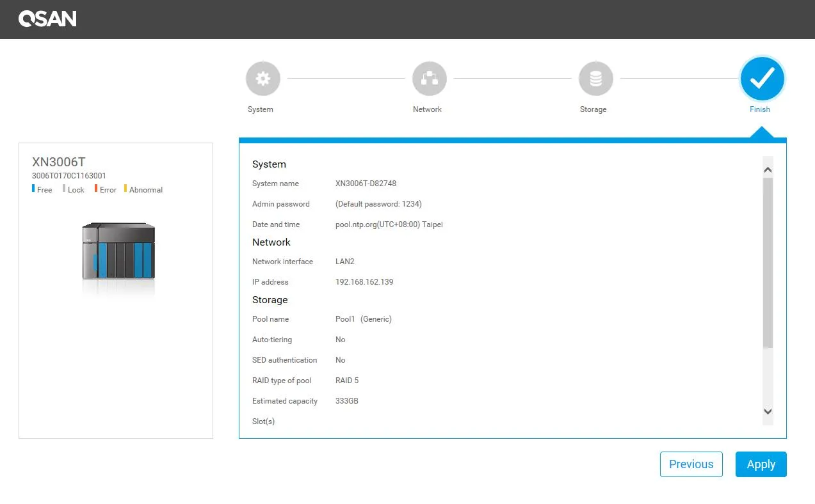Screen dimensions: 815x504
Task: Click the Storage database step icon
Action: 595,79
